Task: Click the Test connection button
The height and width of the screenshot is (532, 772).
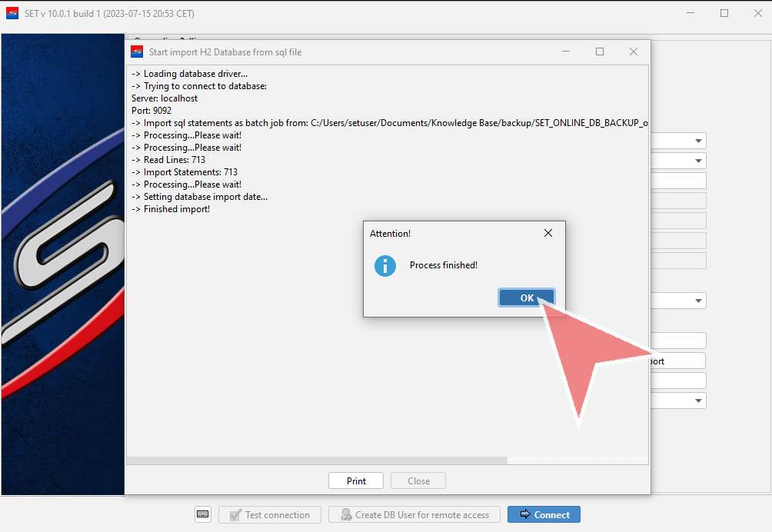Action: [269, 514]
